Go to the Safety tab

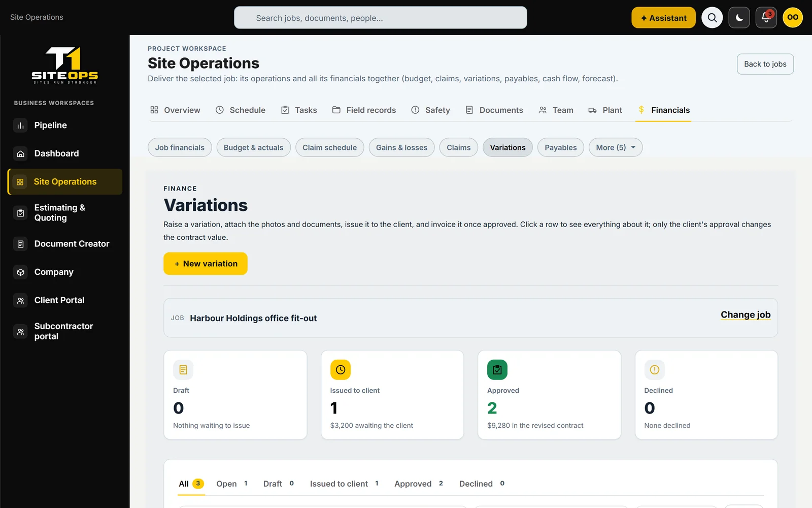pos(430,110)
